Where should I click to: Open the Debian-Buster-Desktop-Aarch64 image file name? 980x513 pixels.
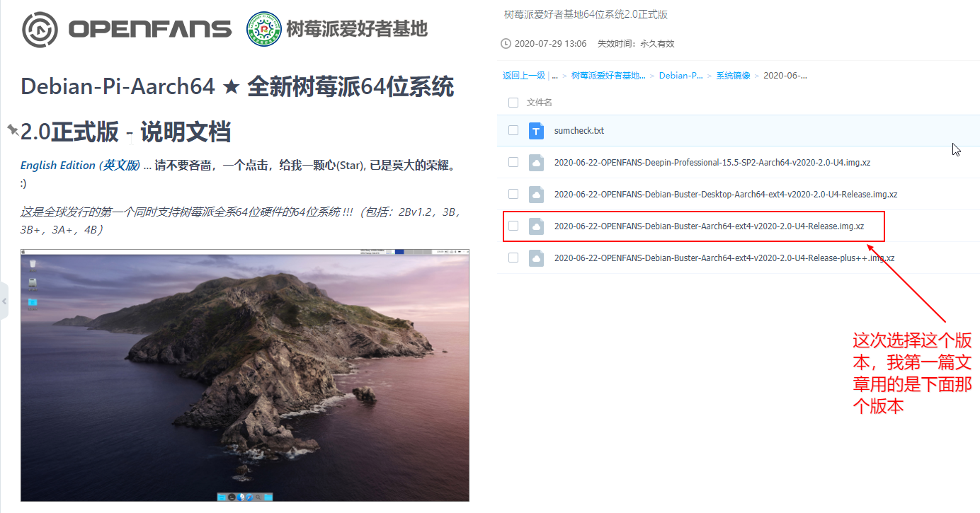[x=726, y=195]
